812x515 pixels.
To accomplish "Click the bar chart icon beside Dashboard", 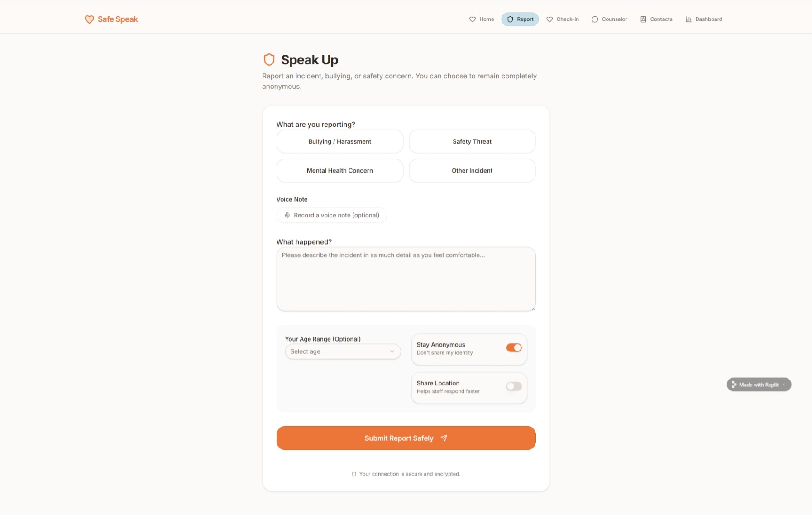I will (688, 19).
